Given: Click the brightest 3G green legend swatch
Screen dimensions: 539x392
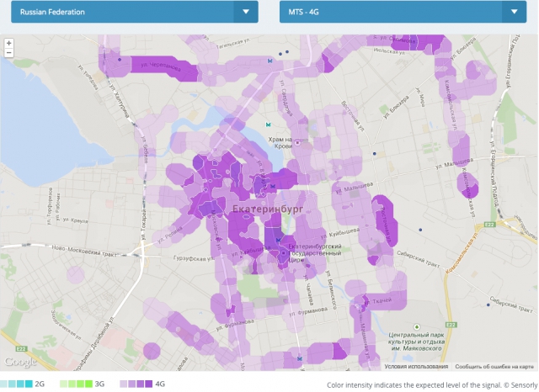Looking at the screenshot, I should 88,384.
